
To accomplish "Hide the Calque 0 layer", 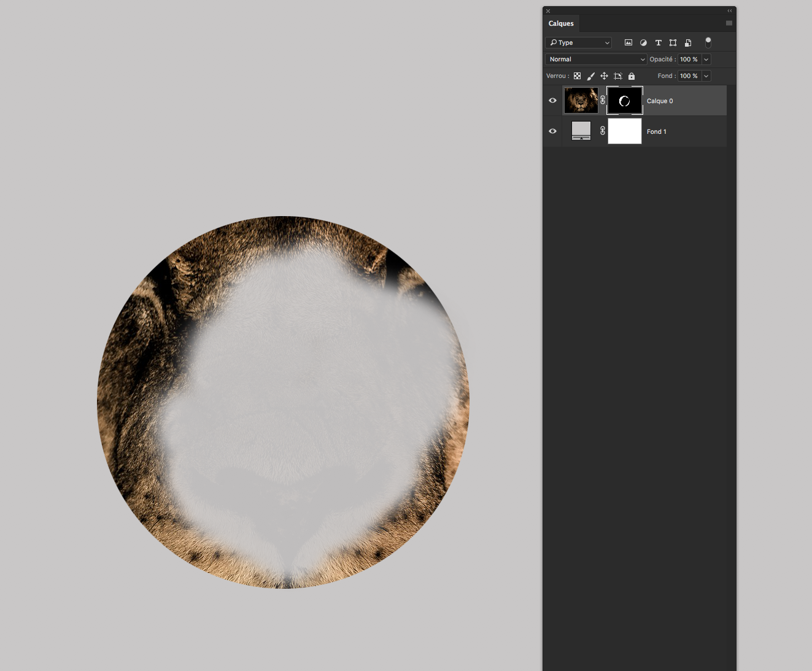I will pyautogui.click(x=552, y=101).
